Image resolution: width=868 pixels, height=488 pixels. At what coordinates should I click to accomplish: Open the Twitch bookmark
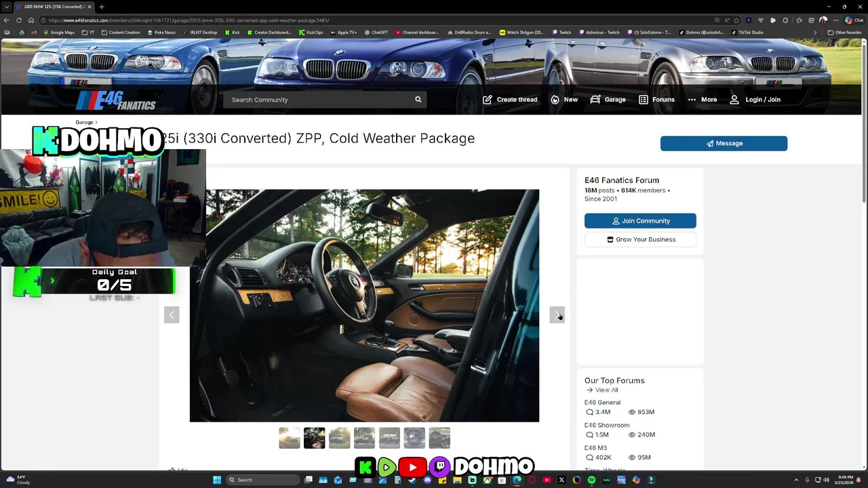(561, 33)
